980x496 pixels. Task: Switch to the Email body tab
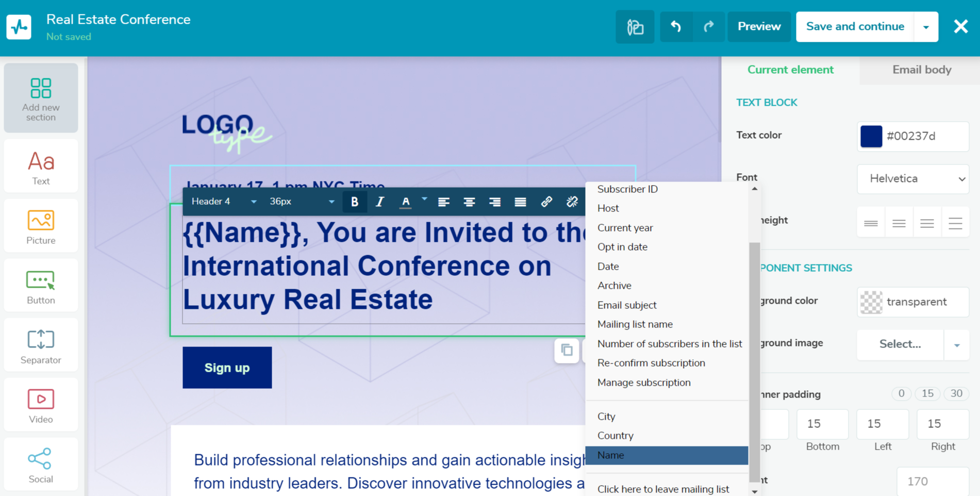coord(921,70)
